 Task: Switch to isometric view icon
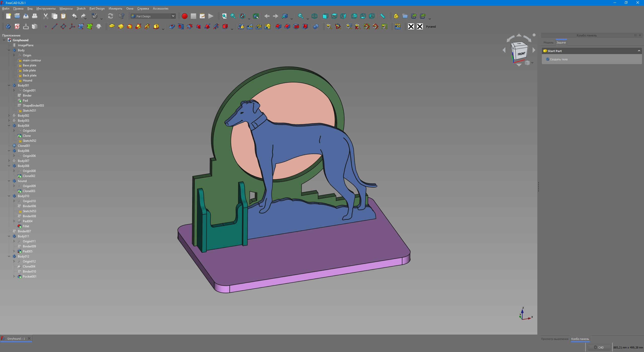[314, 16]
